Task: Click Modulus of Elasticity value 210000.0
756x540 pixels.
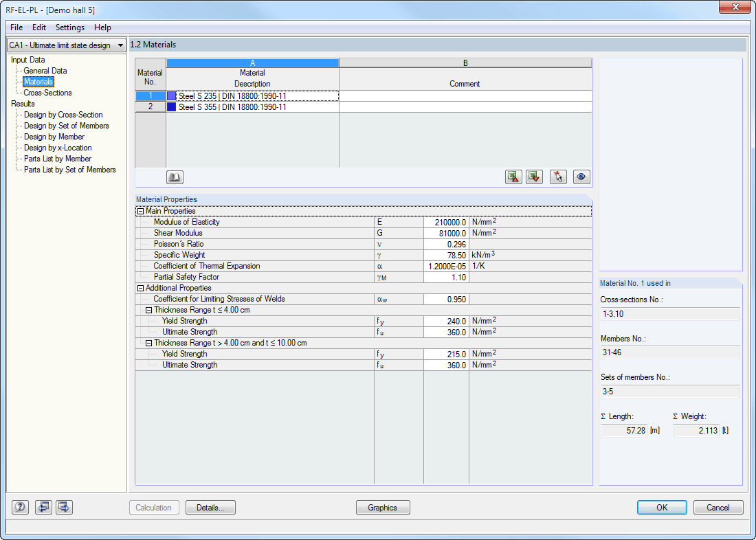Action: pos(446,223)
